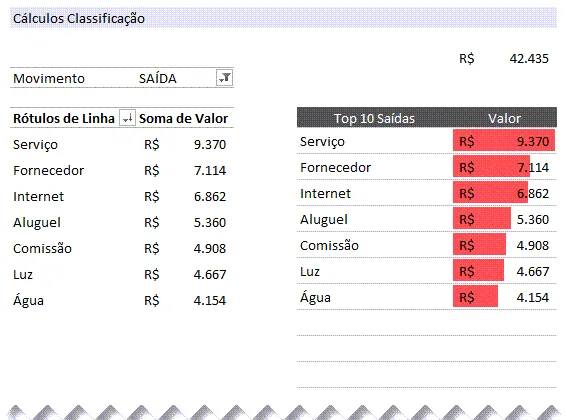
Task: Open the Rótulos de Linha sort dropdown
Action: click(127, 118)
